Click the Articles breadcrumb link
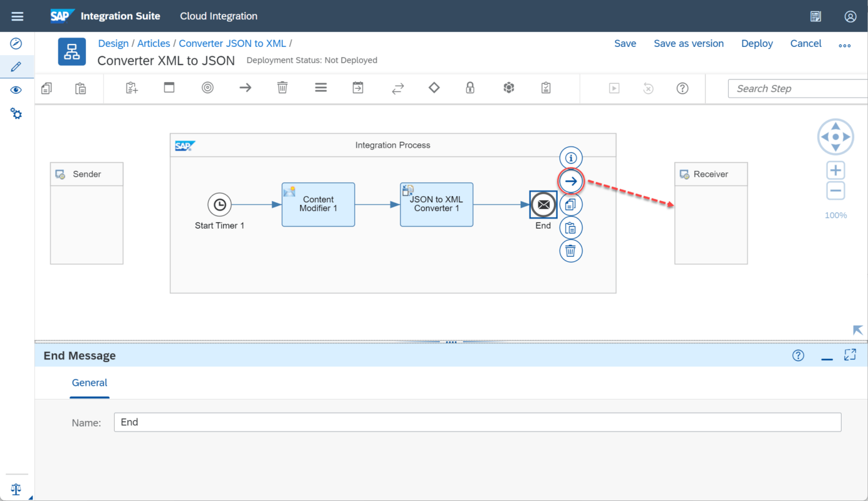 [154, 43]
